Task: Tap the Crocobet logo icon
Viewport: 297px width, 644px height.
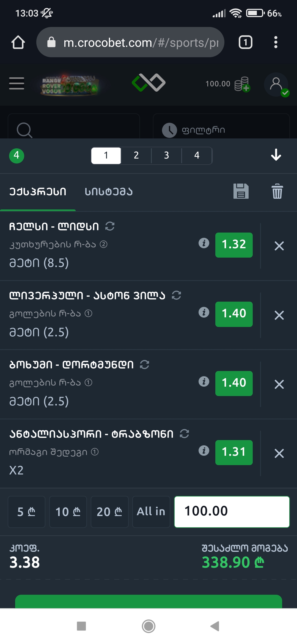Action: pyautogui.click(x=148, y=83)
